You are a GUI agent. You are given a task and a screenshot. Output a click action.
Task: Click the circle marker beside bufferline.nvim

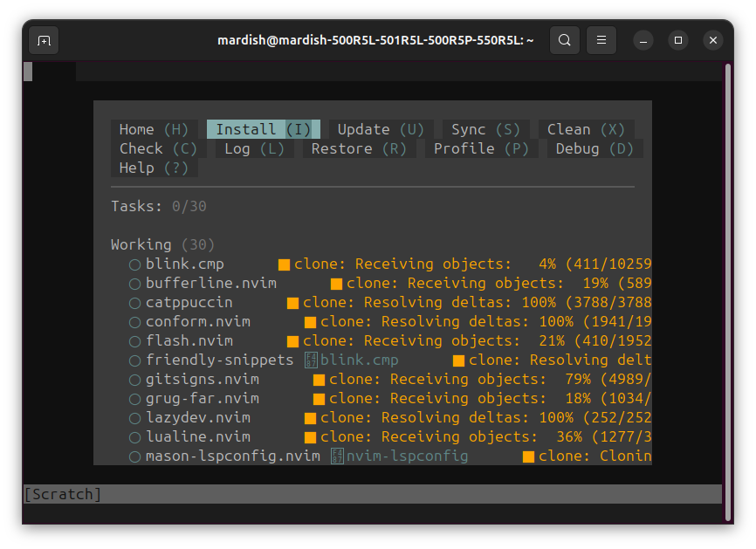click(x=134, y=284)
